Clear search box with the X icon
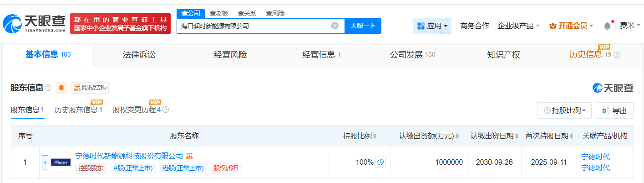 click(335, 26)
